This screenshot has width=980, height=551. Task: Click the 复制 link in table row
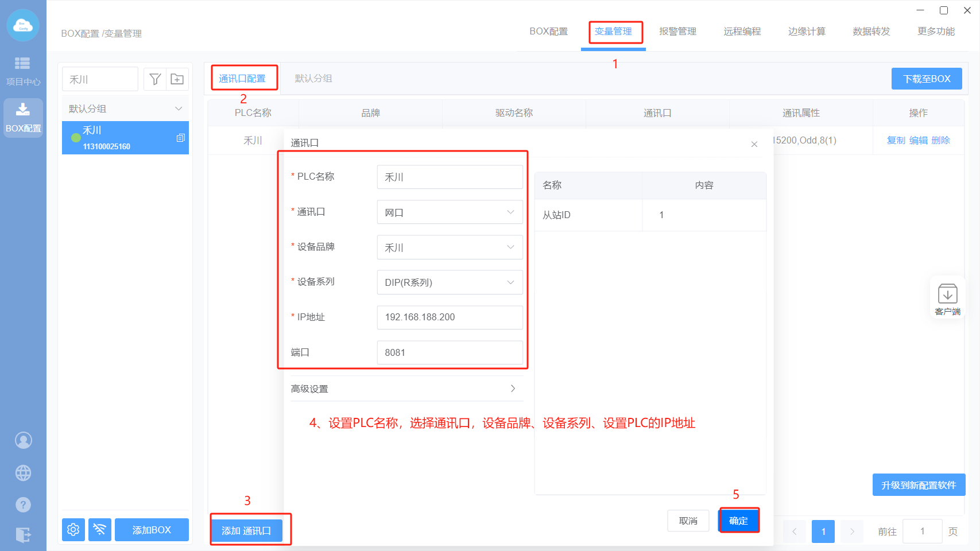(896, 141)
